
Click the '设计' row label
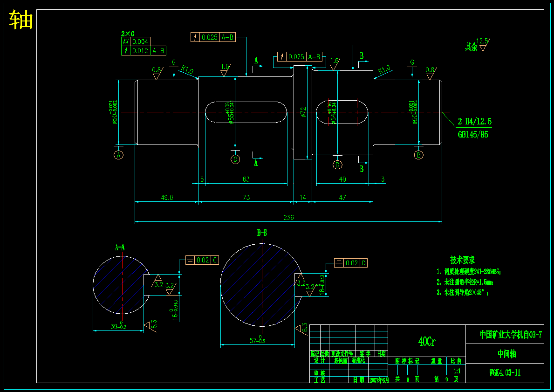[319, 360]
